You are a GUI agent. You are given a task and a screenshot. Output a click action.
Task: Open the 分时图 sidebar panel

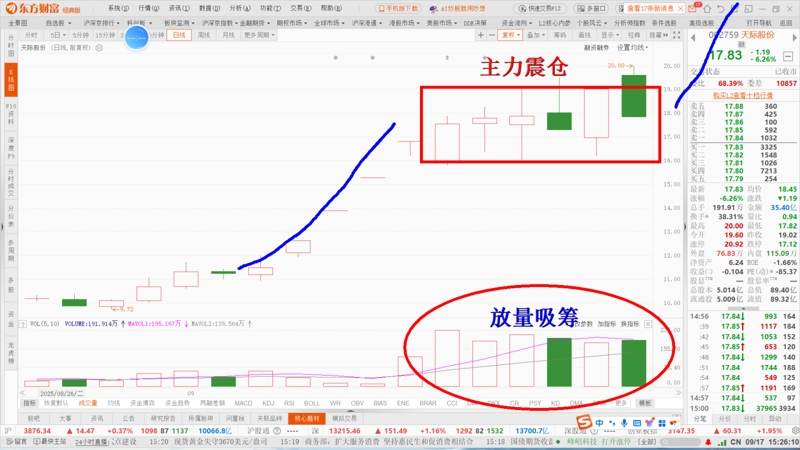click(x=11, y=46)
